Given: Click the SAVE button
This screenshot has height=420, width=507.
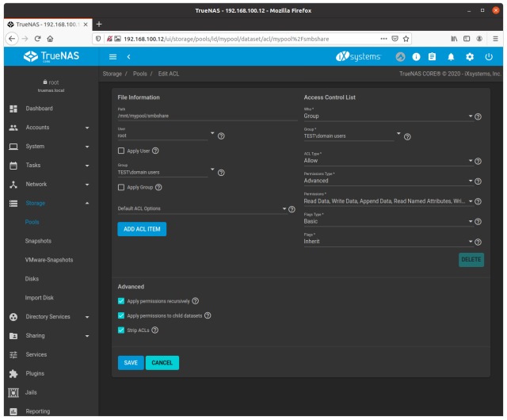Looking at the screenshot, I should pos(131,363).
